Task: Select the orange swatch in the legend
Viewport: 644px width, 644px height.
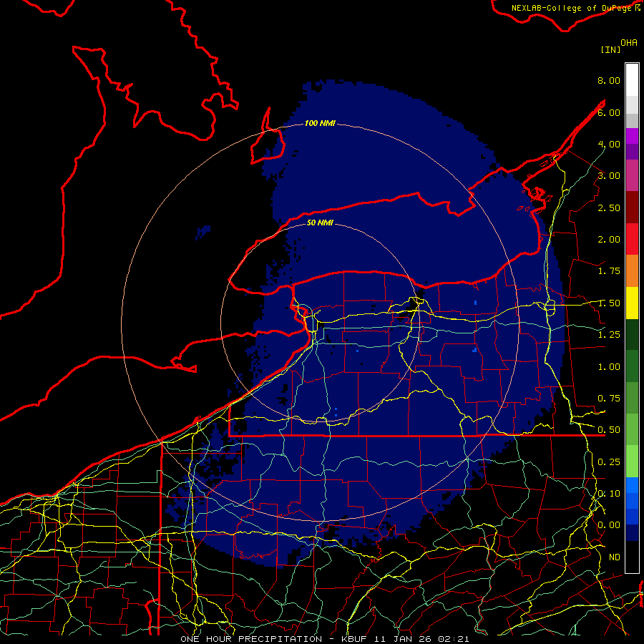Action: pyautogui.click(x=632, y=271)
